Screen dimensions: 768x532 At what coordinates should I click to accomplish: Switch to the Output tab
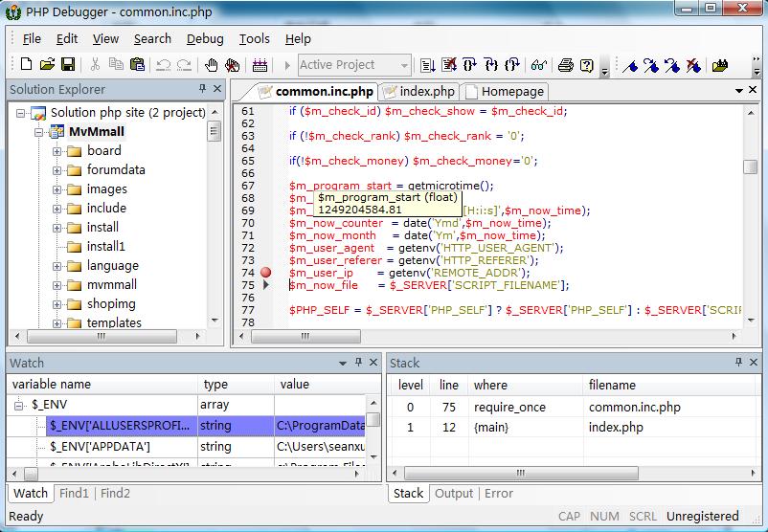tap(454, 493)
